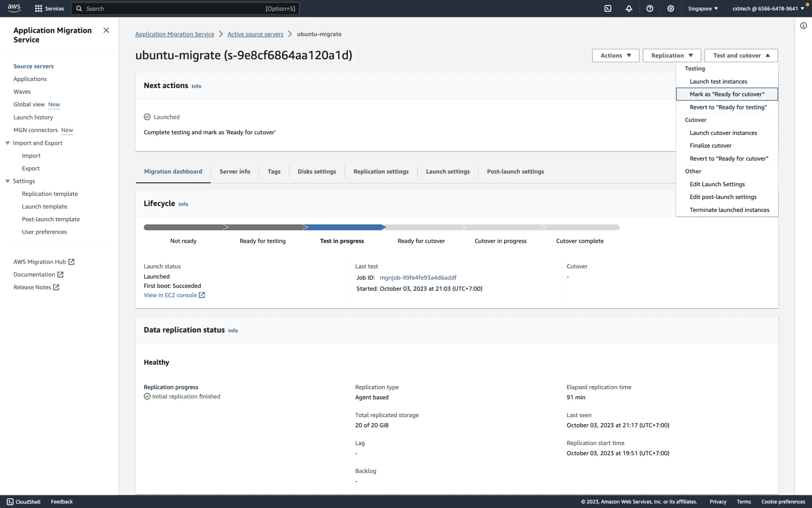Screen dimensions: 812x508
Task: Switch to Disks settings tab
Action: point(317,172)
